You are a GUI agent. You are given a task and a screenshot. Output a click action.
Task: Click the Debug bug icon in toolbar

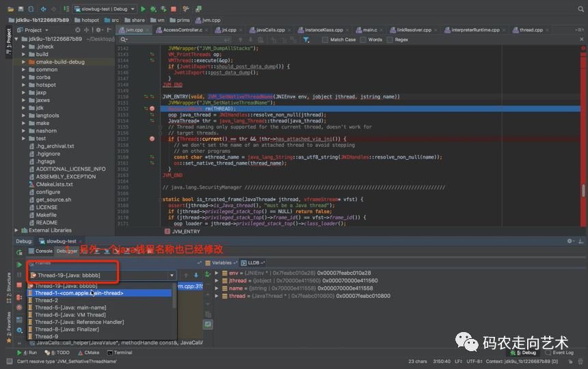click(x=153, y=9)
